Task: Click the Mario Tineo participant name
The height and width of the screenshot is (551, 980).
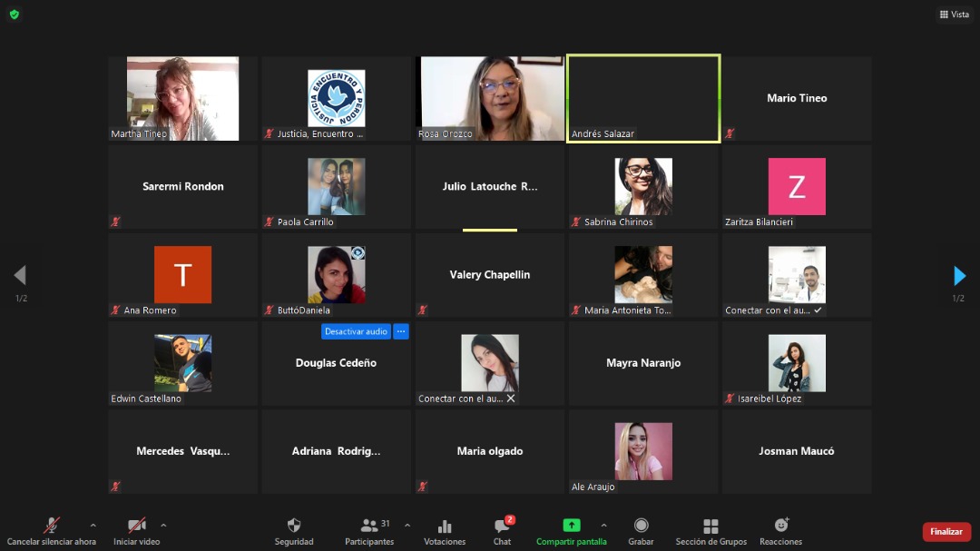Action: (x=797, y=98)
